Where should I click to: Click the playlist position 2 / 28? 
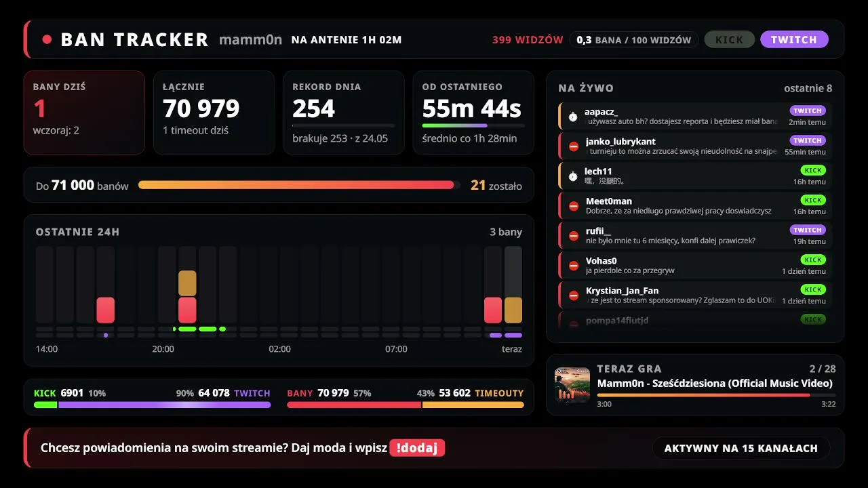821,369
